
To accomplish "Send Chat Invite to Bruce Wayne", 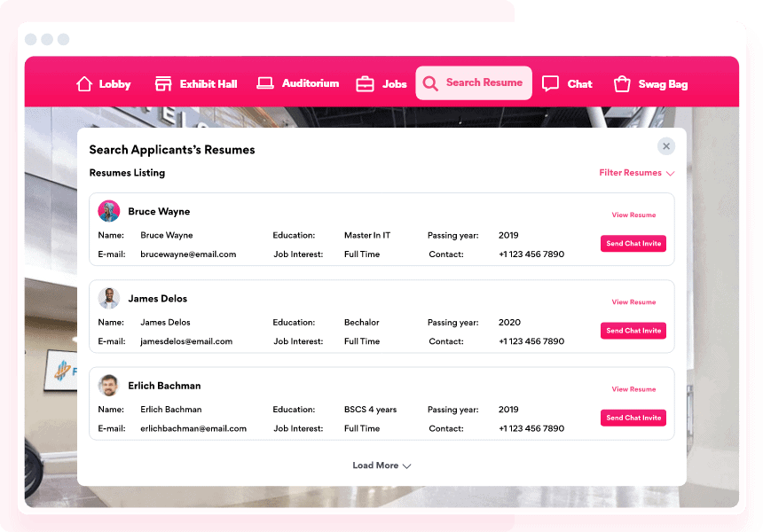I will [633, 243].
